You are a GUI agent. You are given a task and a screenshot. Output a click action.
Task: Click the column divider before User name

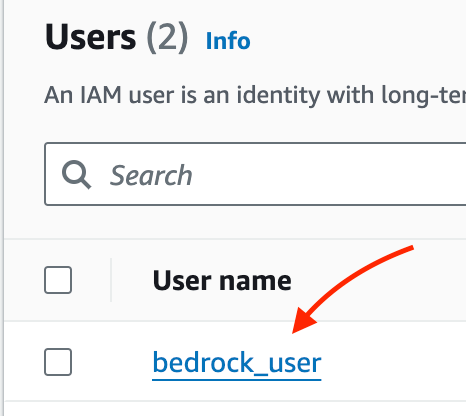[111, 280]
